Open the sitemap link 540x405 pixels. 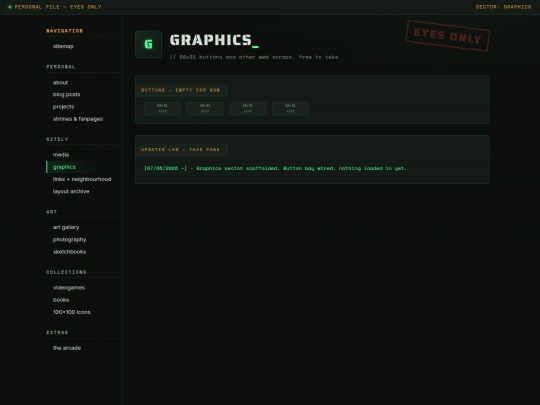(63, 46)
